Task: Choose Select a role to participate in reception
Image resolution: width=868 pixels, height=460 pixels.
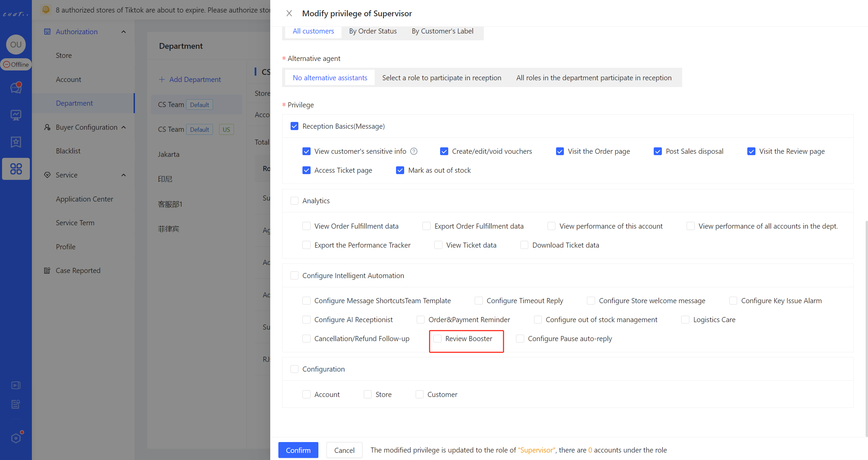Action: (x=441, y=78)
